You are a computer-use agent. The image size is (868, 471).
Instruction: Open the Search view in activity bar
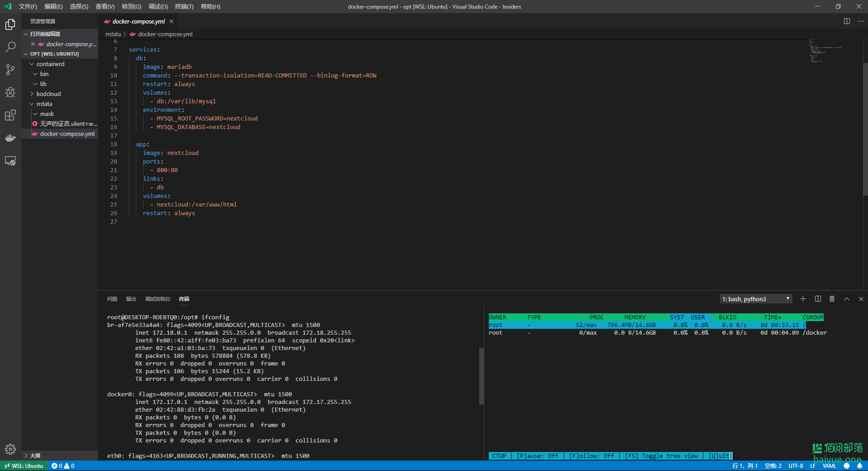point(10,47)
